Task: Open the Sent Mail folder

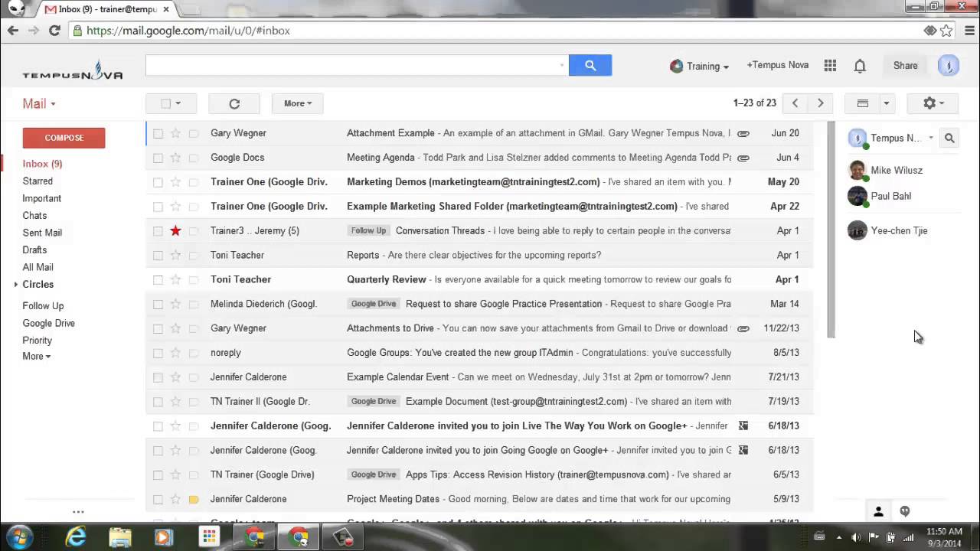Action: pyautogui.click(x=42, y=233)
